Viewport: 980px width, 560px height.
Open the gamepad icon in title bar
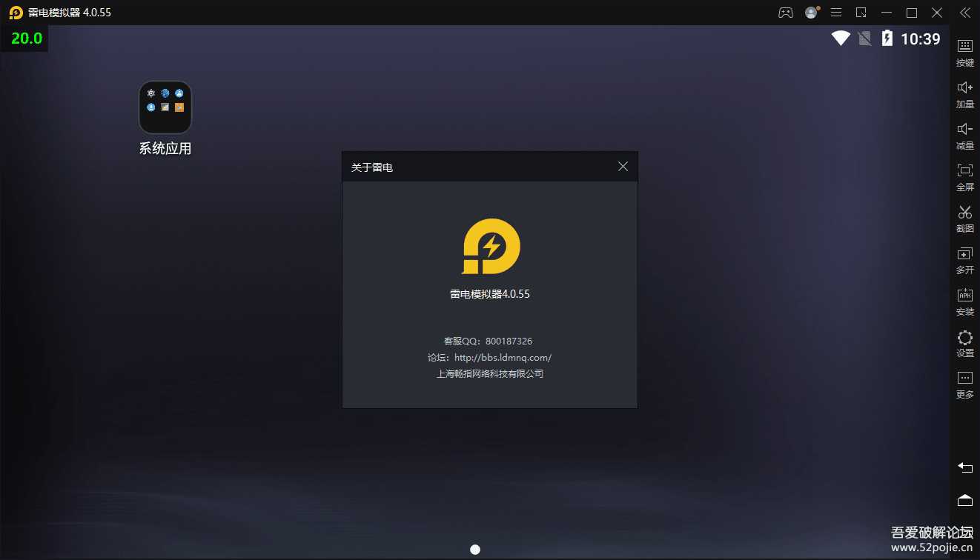pyautogui.click(x=785, y=13)
